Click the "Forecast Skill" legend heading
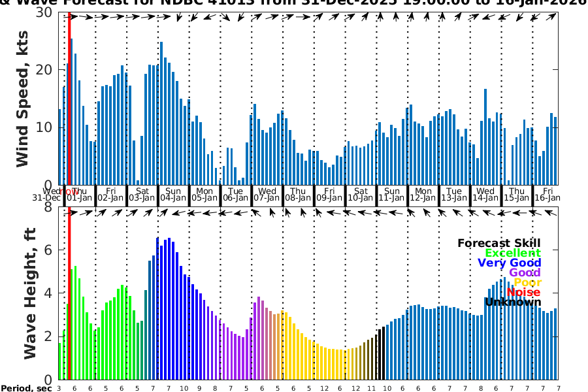Image resolution: width=588 pixels, height=392 pixels. [499, 244]
